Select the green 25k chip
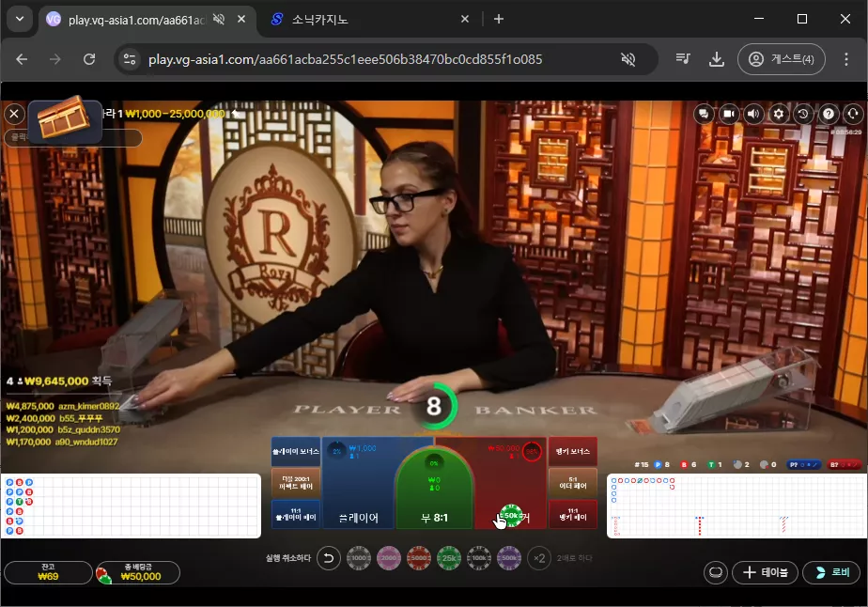Image resolution: width=868 pixels, height=607 pixels. [x=449, y=558]
